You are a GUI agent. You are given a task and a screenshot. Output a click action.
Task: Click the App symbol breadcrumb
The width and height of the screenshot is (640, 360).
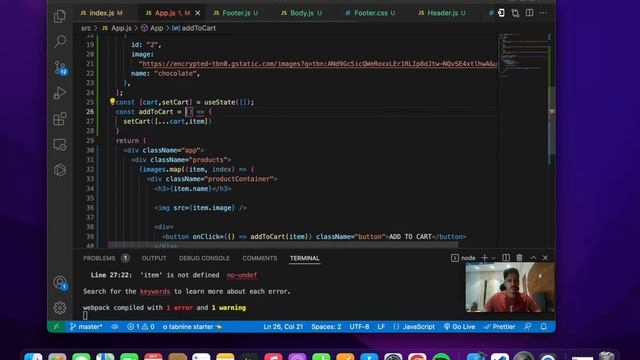pyautogui.click(x=152, y=28)
